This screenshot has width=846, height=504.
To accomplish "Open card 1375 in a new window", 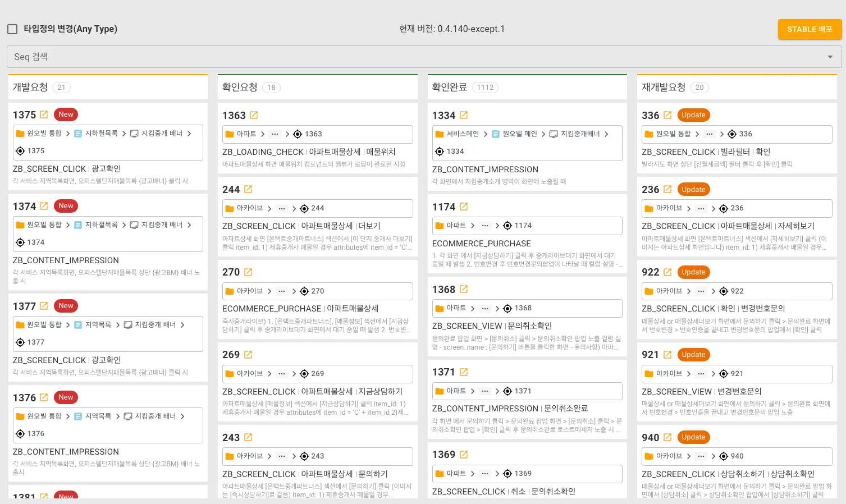I will coord(44,114).
